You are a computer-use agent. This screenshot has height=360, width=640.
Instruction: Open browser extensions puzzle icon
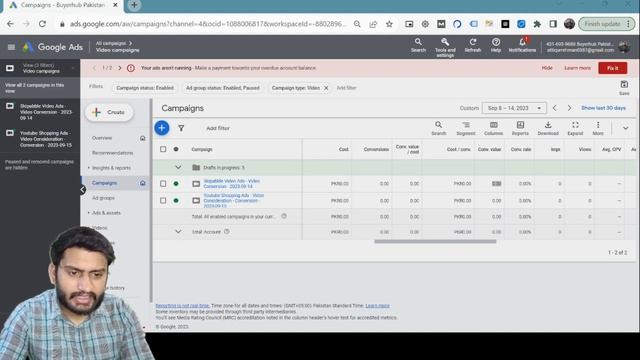pos(537,24)
